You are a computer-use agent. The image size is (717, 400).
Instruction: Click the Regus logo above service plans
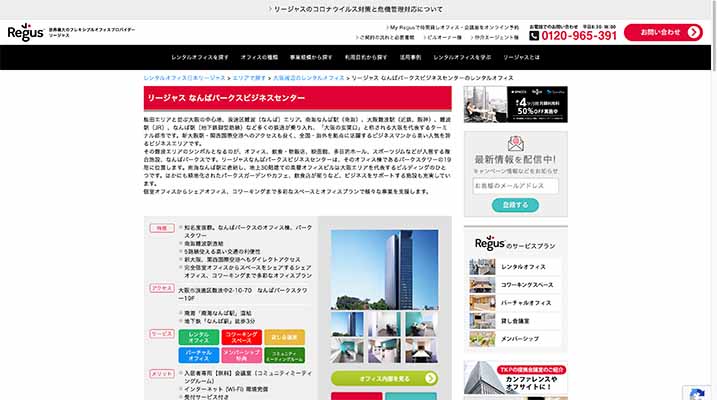[489, 243]
